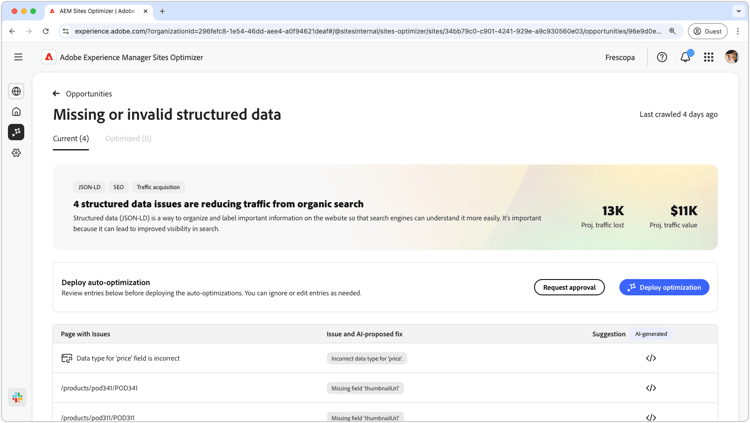Open the notifications bell

pos(686,57)
